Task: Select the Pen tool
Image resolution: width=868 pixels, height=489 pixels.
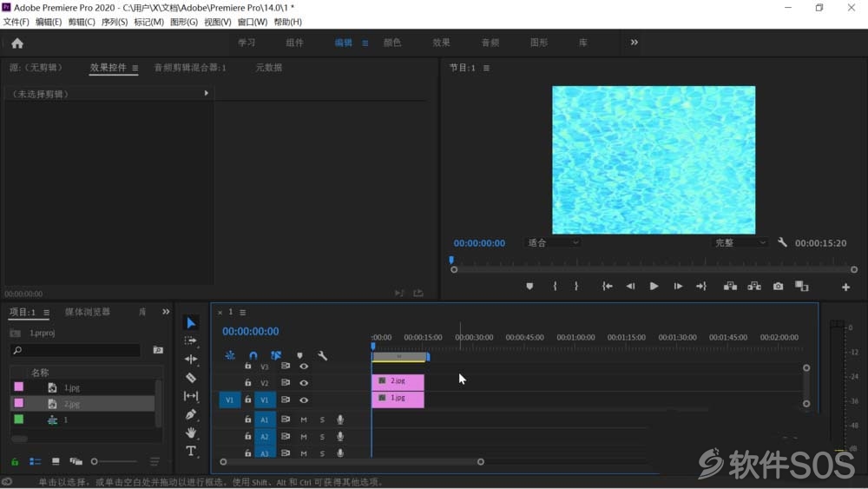Action: click(191, 414)
